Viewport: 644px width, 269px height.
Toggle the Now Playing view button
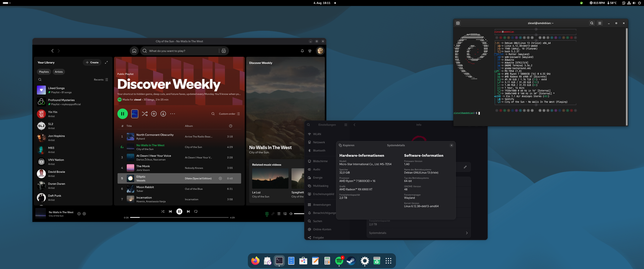[x=267, y=214]
